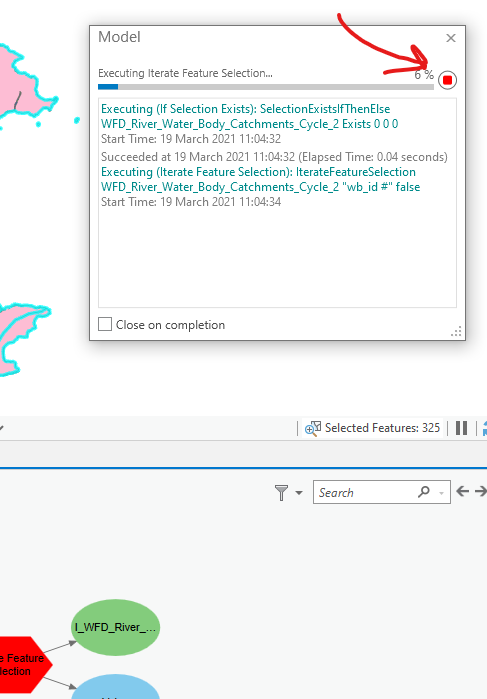Image resolution: width=487 pixels, height=699 pixels.
Task: Click the model execution progress bar
Action: pyautogui.click(x=266, y=87)
